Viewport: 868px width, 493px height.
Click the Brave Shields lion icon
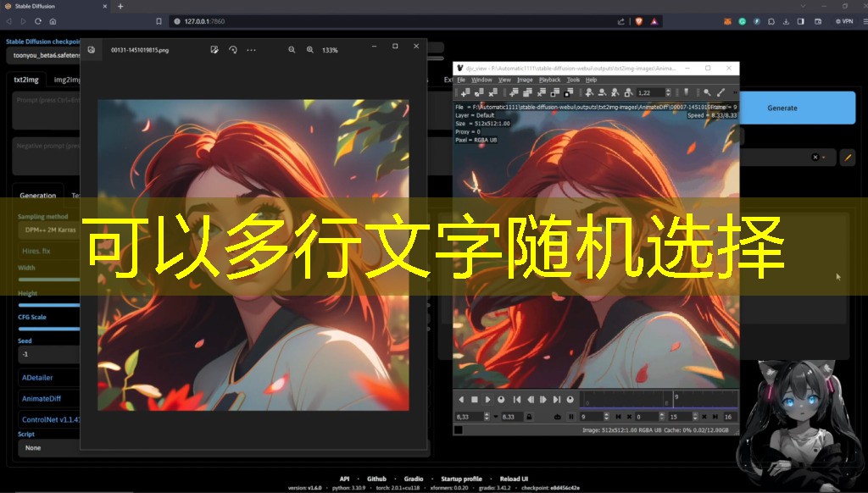(639, 21)
